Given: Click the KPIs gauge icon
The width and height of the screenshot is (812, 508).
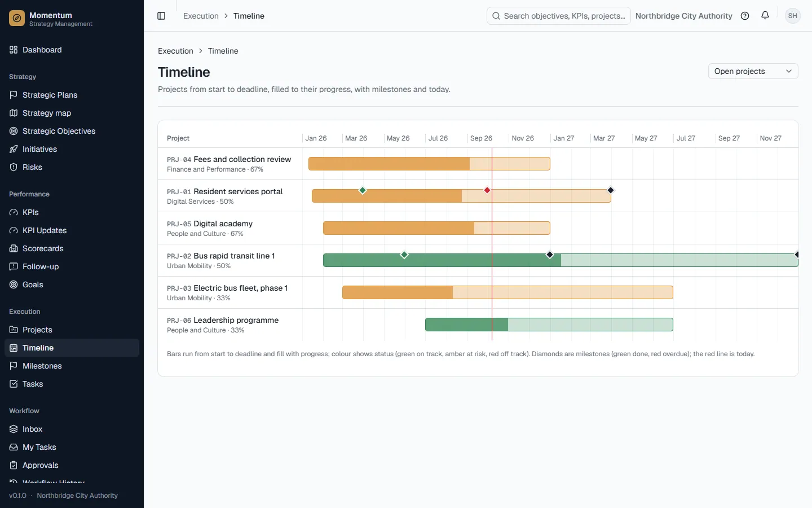Looking at the screenshot, I should [x=14, y=212].
